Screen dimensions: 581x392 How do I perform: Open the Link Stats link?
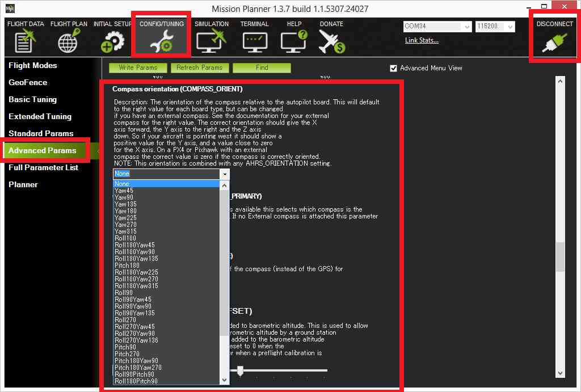point(422,40)
